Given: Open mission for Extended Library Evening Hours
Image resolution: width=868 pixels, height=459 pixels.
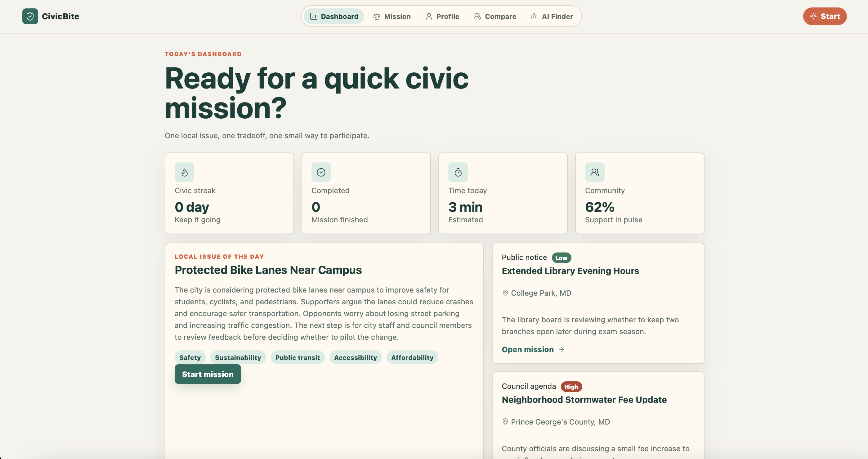Looking at the screenshot, I should pyautogui.click(x=527, y=350).
